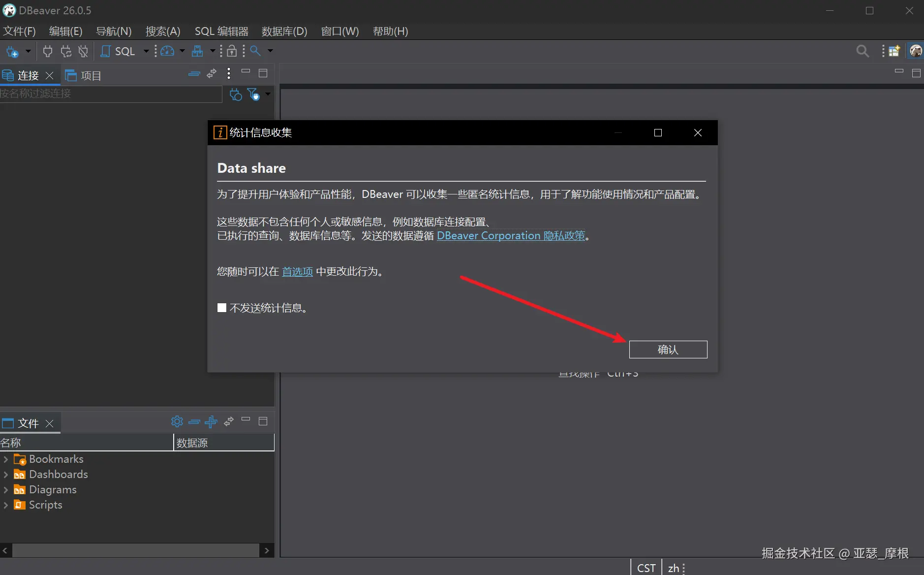
Task: Click the dashboard gauge icon
Action: click(167, 51)
